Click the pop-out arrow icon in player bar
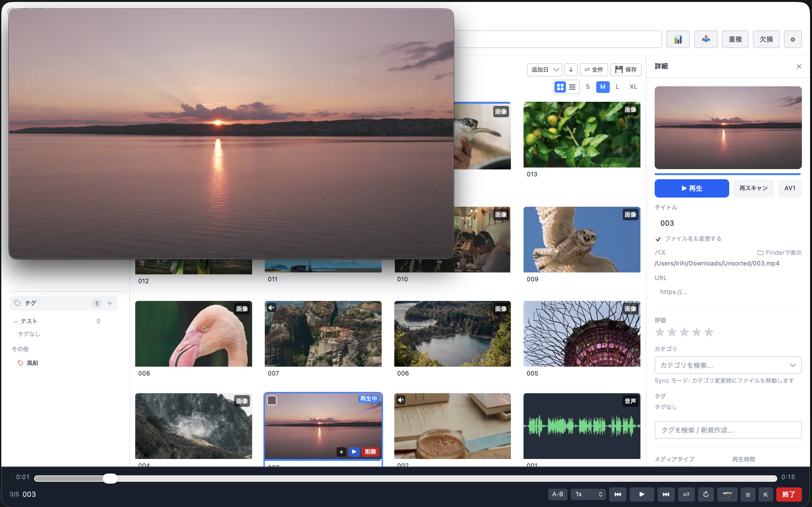 point(766,494)
